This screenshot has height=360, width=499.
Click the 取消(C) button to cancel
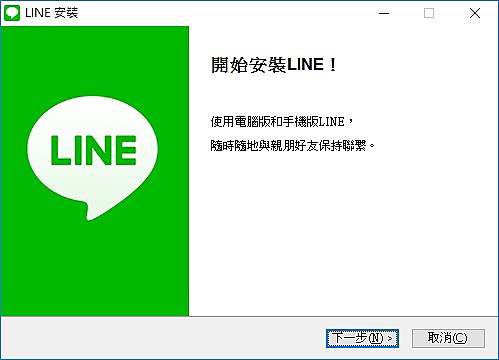tap(448, 338)
